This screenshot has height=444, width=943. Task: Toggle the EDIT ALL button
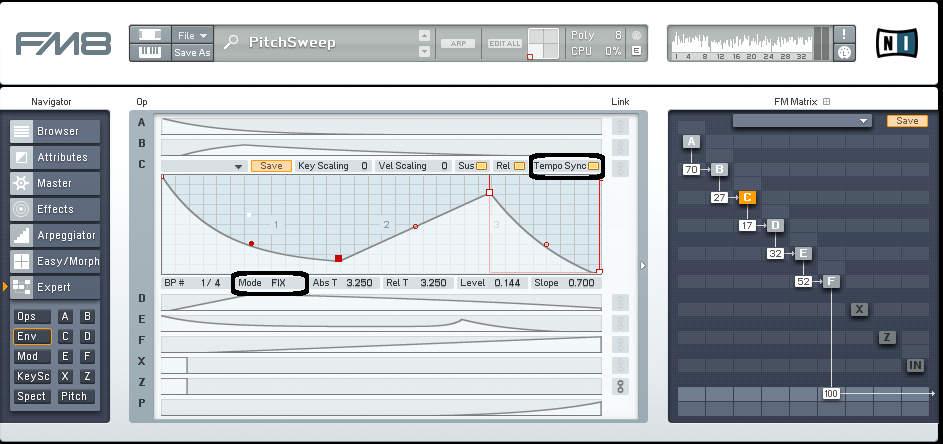tap(505, 43)
